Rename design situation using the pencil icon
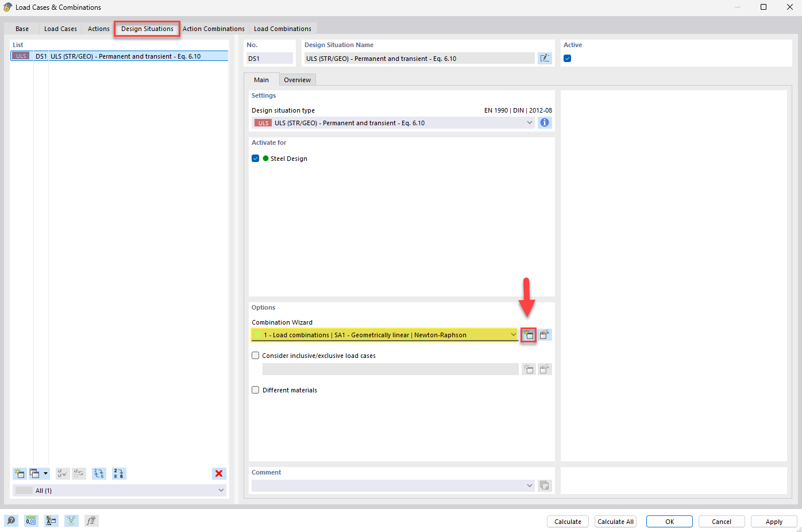This screenshot has width=802, height=532. [544, 57]
